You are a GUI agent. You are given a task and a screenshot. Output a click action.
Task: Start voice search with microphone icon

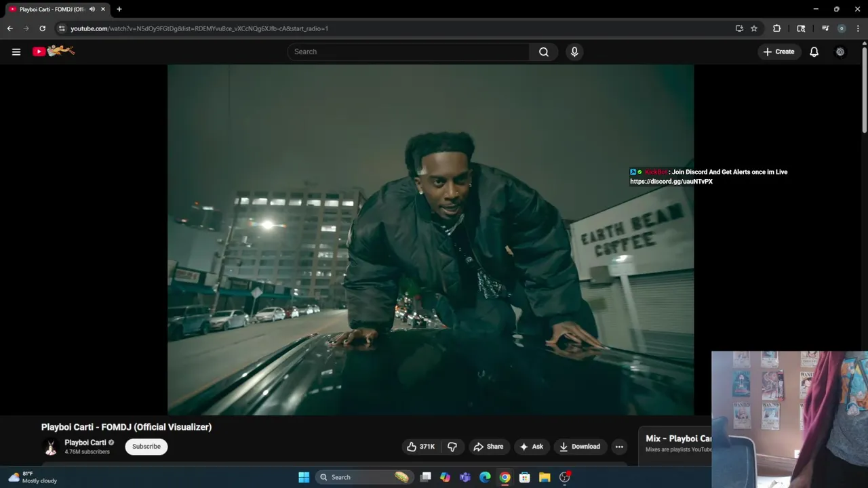pos(574,52)
